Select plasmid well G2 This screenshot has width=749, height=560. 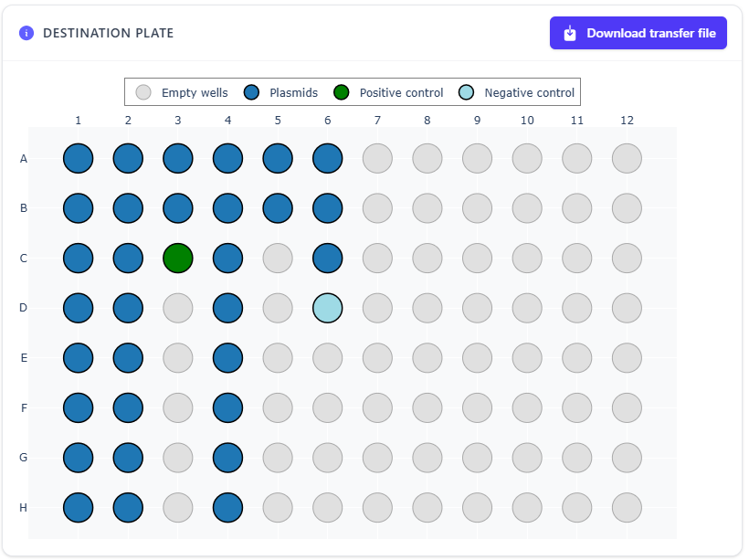127,457
